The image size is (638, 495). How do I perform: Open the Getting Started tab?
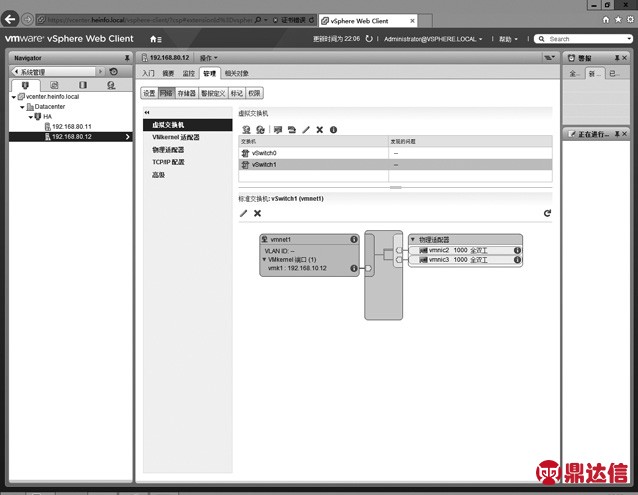pos(148,73)
